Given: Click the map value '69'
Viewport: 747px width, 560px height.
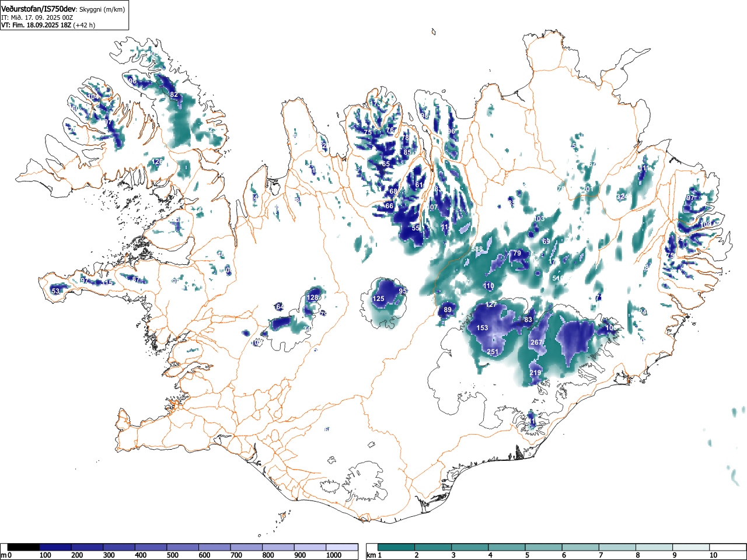Looking at the screenshot, I should [546, 242].
